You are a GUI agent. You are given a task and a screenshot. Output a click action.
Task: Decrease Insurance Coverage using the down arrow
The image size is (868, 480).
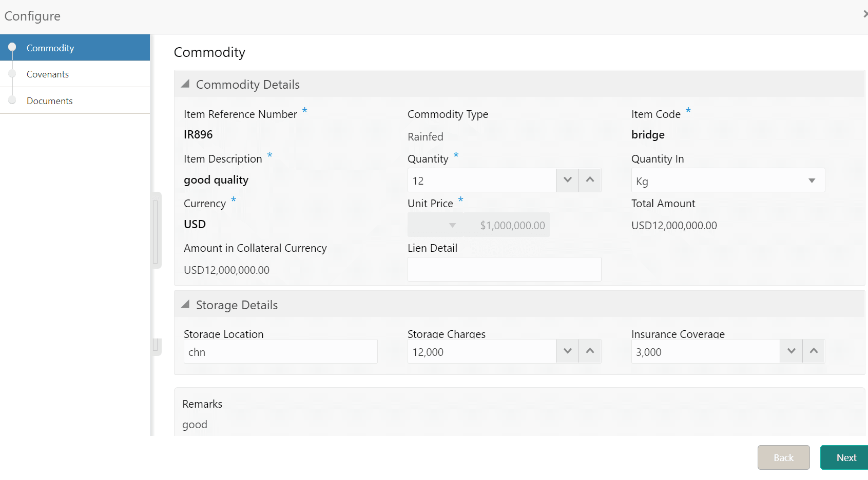[x=791, y=351]
